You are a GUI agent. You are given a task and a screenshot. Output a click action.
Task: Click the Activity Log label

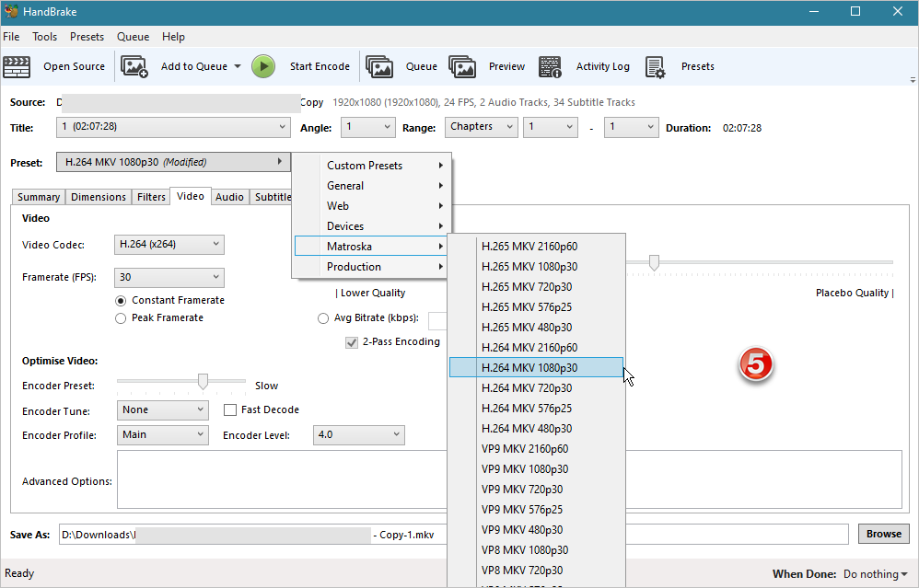(x=602, y=67)
